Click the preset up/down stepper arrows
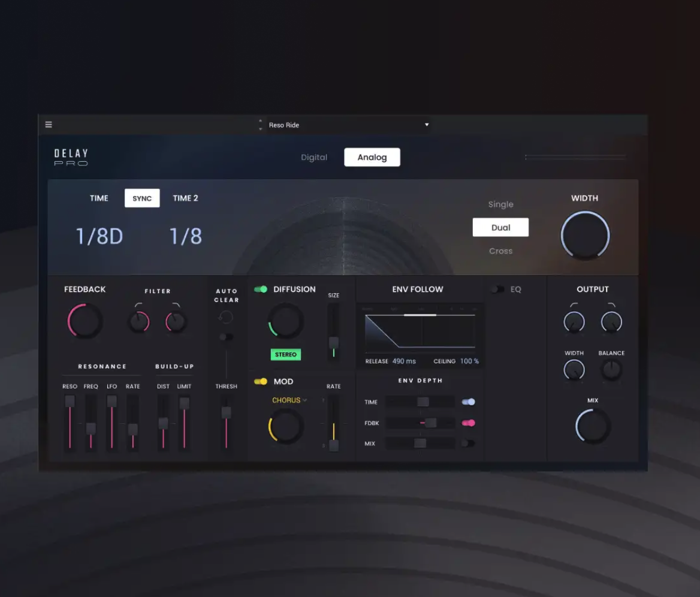Screen dimensions: 700x597 (260, 125)
